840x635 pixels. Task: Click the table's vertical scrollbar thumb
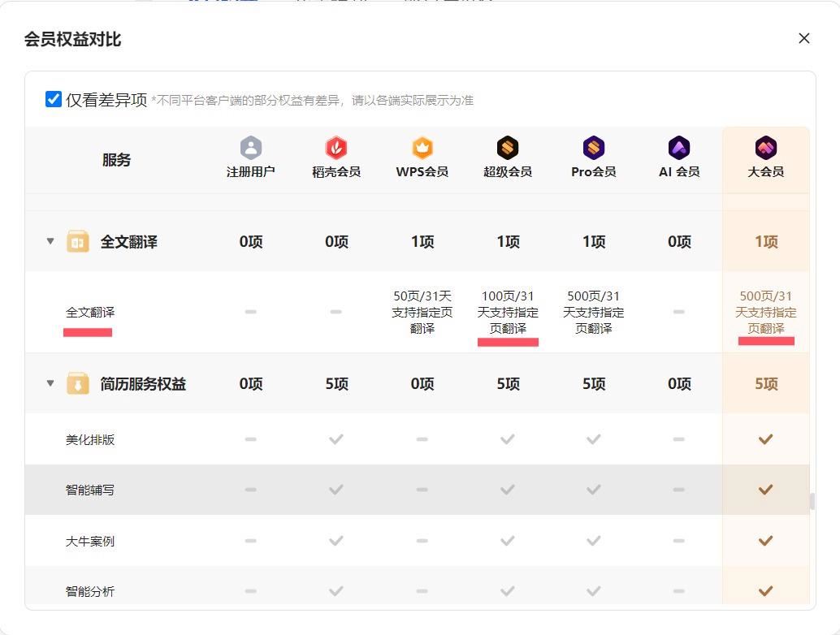pyautogui.click(x=812, y=501)
